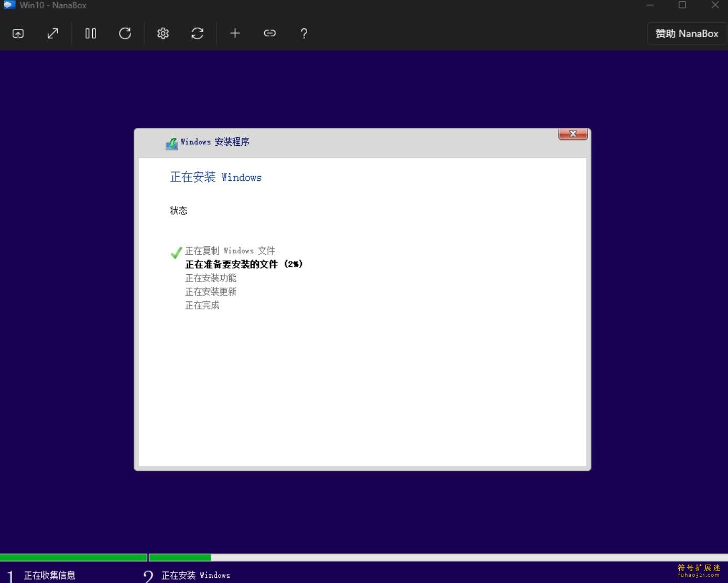Click the green installation progress bar

pos(73,557)
